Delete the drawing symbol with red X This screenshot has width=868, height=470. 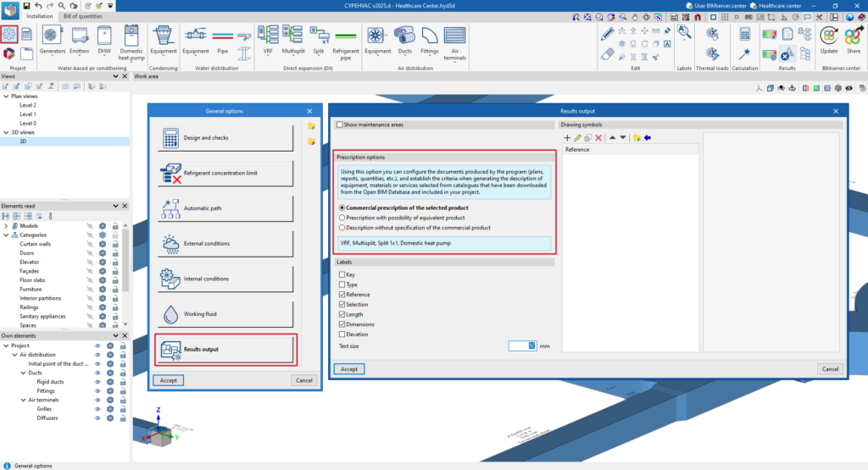(598, 138)
